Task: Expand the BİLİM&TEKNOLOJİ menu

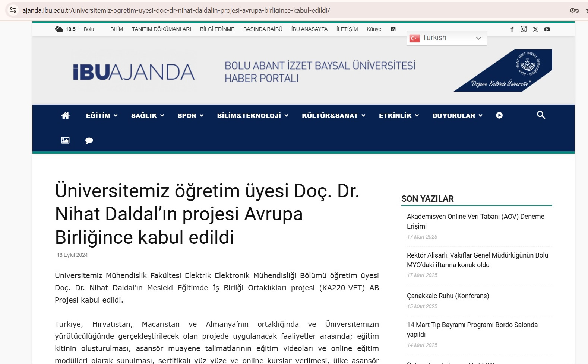Action: click(252, 116)
